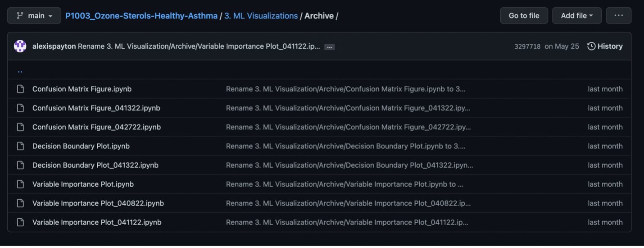Click file icon beside Decision Boundary Plot.ipynb
This screenshot has height=248, width=644.
pos(20,146)
